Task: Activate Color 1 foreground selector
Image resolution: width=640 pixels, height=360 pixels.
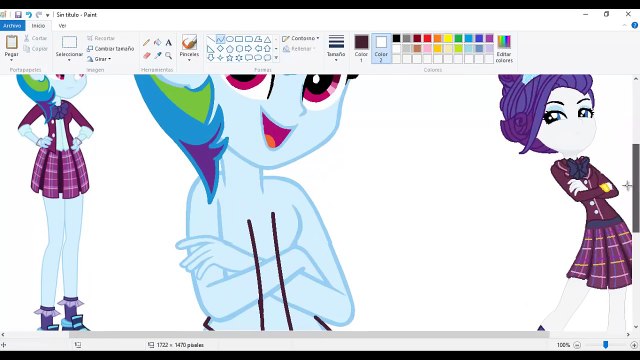Action: (361, 48)
